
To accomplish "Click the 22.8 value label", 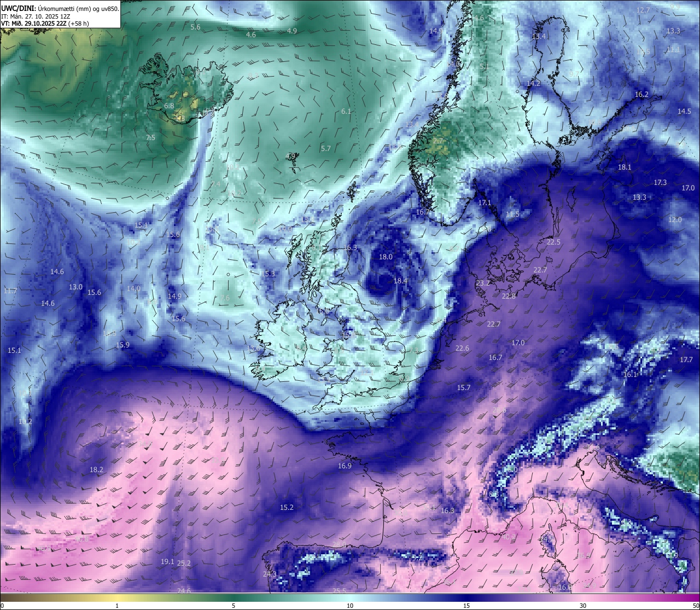I will (x=509, y=297).
